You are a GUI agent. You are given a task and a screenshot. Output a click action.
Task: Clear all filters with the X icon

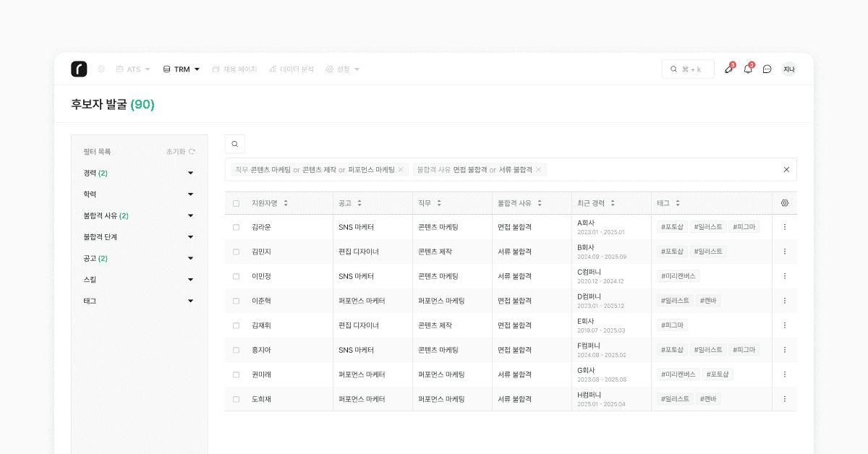(786, 170)
